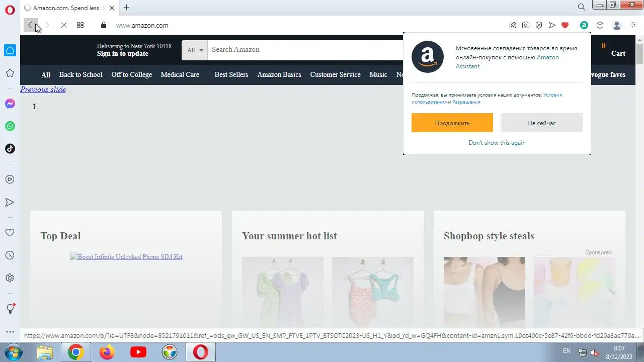Open Boost Infinite Unlocked Phone SIM Kit link
644x362 pixels.
[x=126, y=256]
